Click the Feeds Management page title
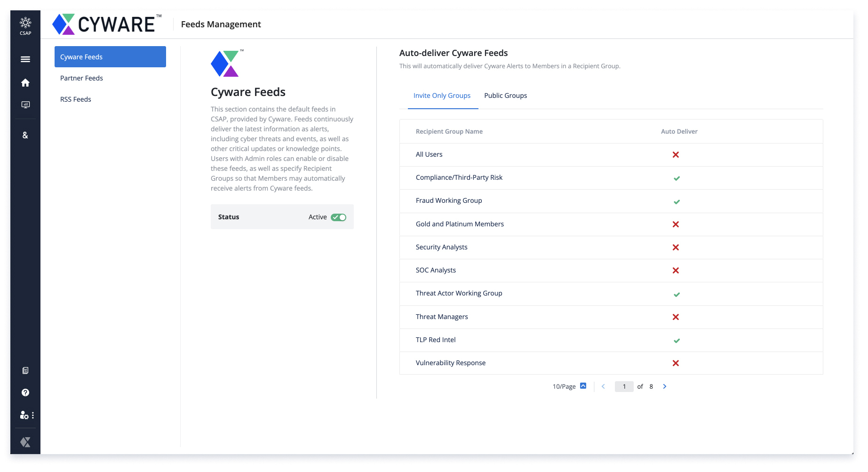The height and width of the screenshot is (472, 868). 221,24
